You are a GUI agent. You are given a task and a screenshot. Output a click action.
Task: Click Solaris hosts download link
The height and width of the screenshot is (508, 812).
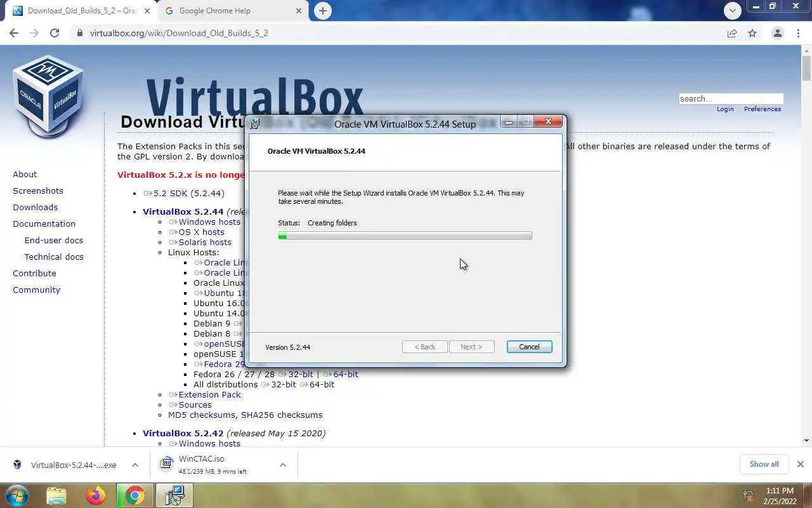tap(200, 242)
